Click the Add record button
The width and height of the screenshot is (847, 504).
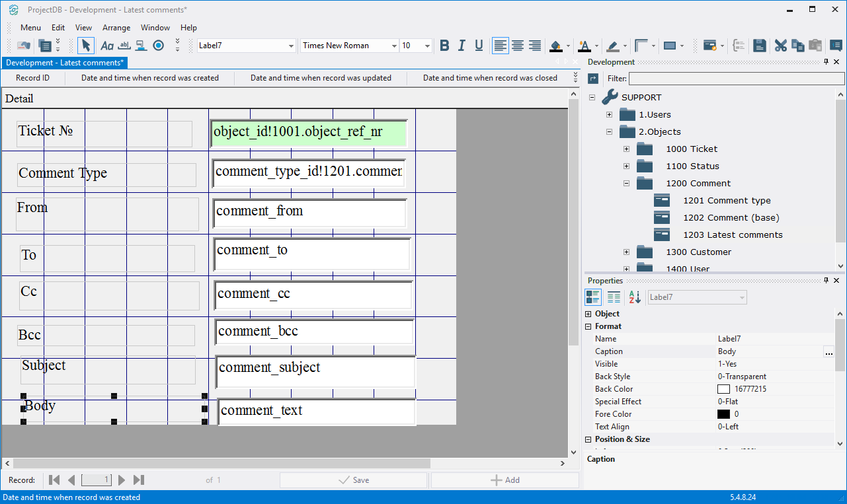[504, 480]
